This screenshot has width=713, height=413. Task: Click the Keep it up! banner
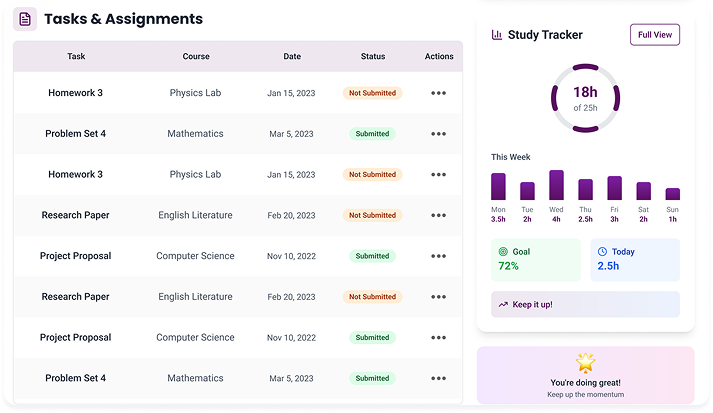pyautogui.click(x=585, y=304)
